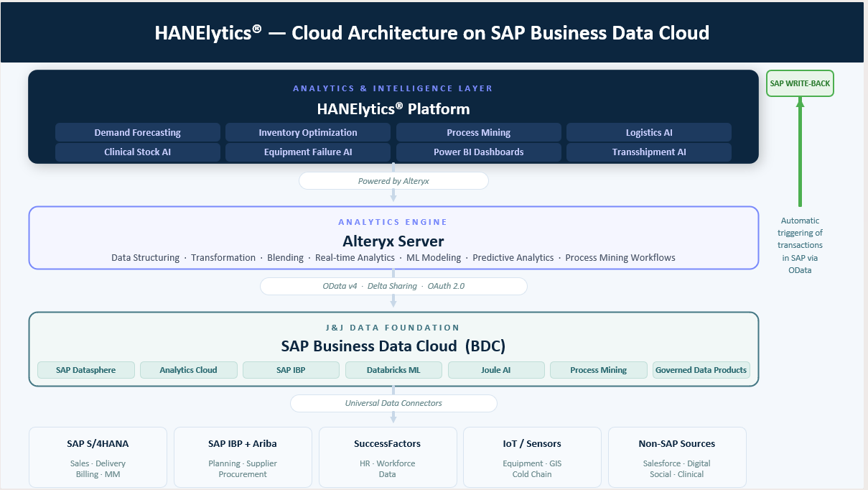Click the Demand Forecasting box
Image resolution: width=868 pixels, height=490 pixels.
tap(138, 132)
